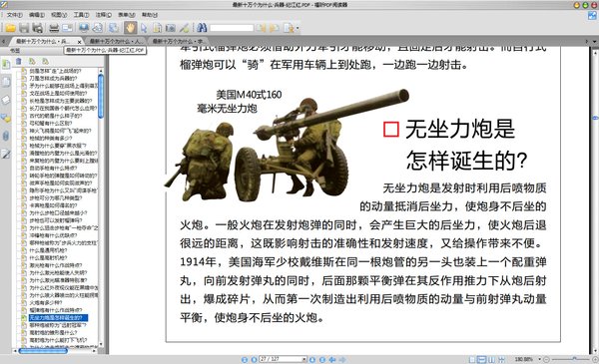Choose the Select Text tool
Viewport: 599px width, 364px height.
tap(157, 28)
